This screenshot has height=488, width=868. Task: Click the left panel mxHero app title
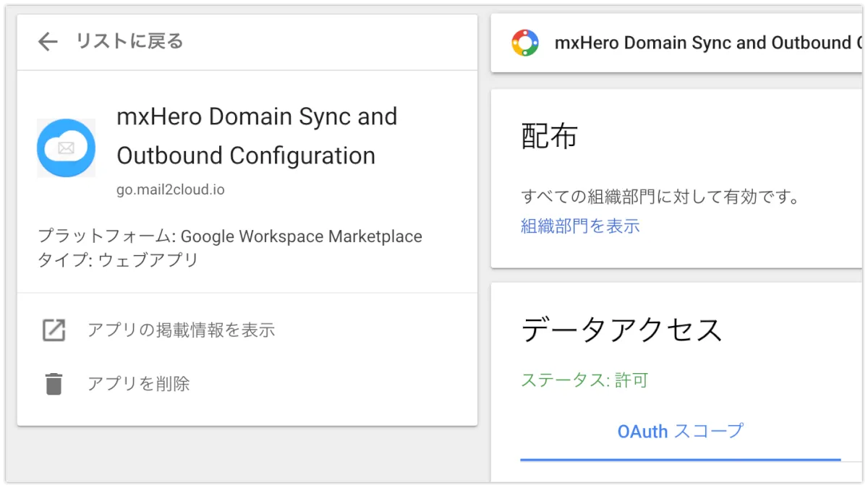pos(257,136)
